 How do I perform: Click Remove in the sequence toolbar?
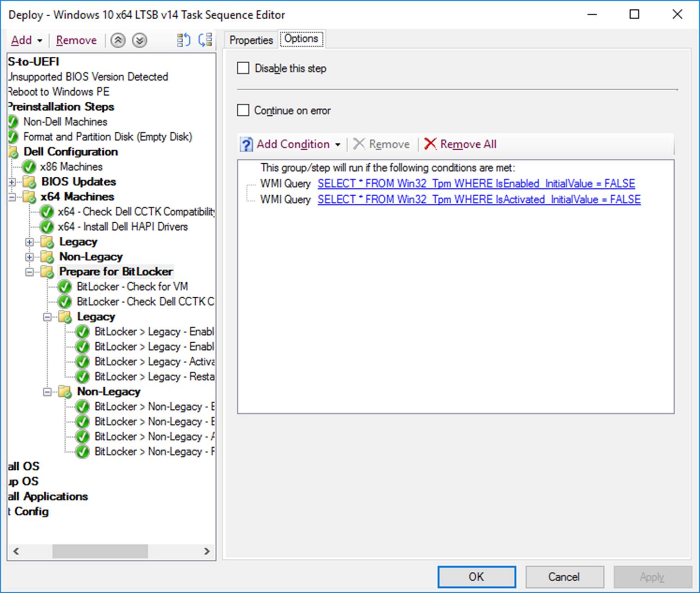click(x=76, y=40)
